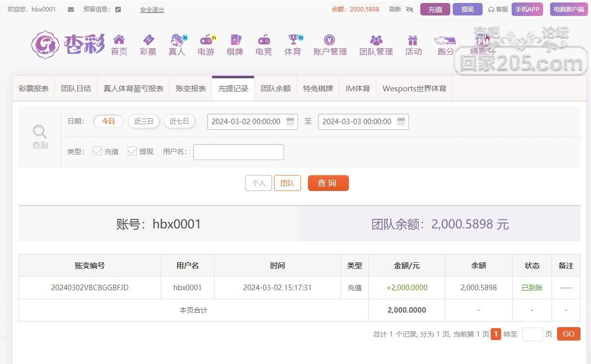
Task: Switch to the 团队余额 tab
Action: point(276,89)
